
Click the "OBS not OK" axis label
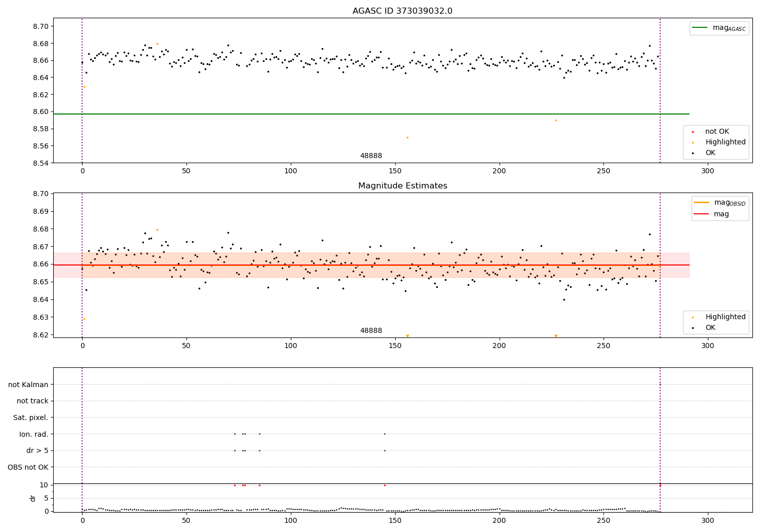point(28,467)
